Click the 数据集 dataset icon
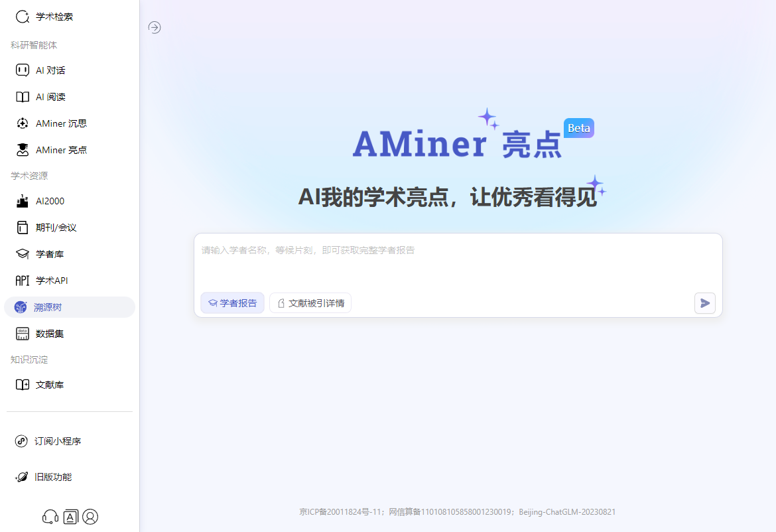The width and height of the screenshot is (776, 532). tap(23, 334)
